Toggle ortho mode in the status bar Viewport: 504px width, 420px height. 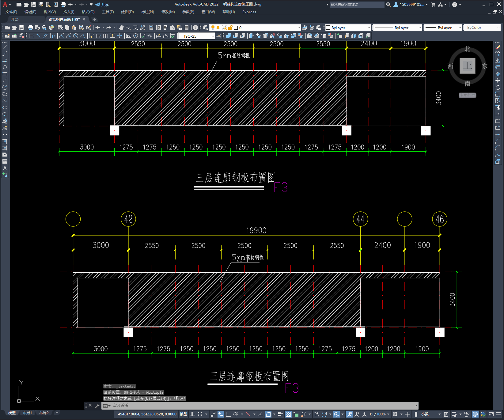click(228, 414)
